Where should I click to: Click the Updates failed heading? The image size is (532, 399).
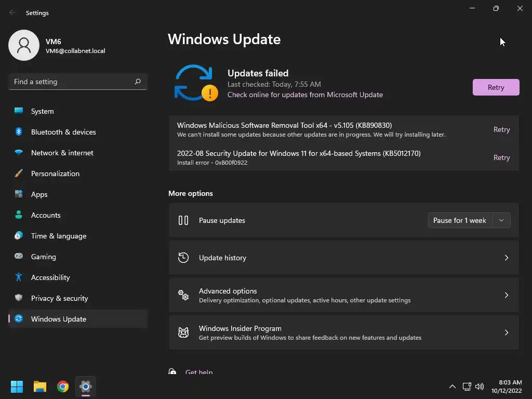click(258, 73)
